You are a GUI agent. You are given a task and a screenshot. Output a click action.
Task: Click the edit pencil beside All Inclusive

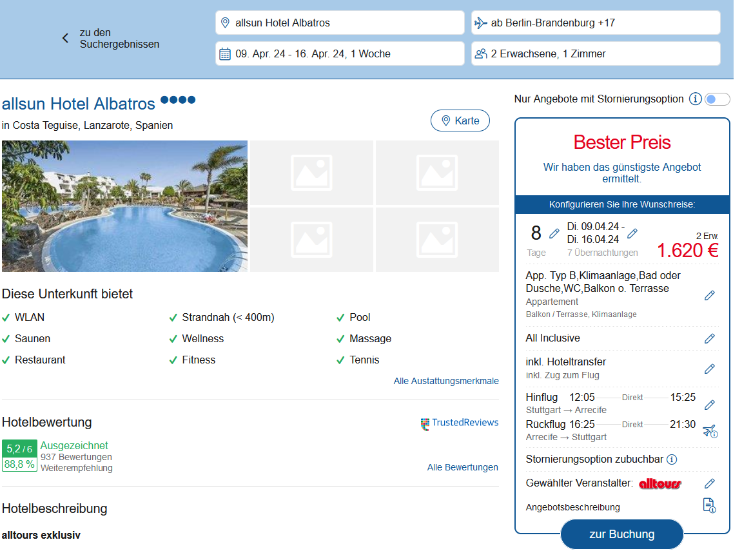(x=709, y=338)
